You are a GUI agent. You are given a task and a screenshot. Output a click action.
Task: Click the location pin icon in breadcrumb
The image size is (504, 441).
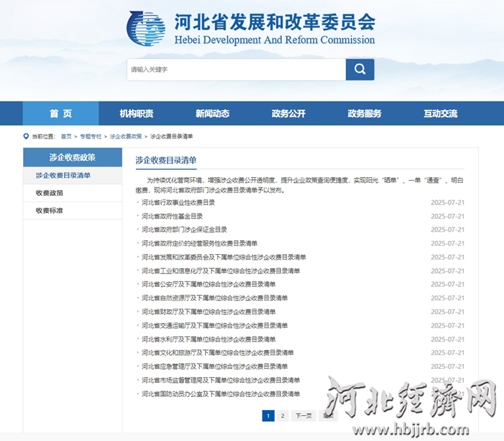tap(26, 136)
